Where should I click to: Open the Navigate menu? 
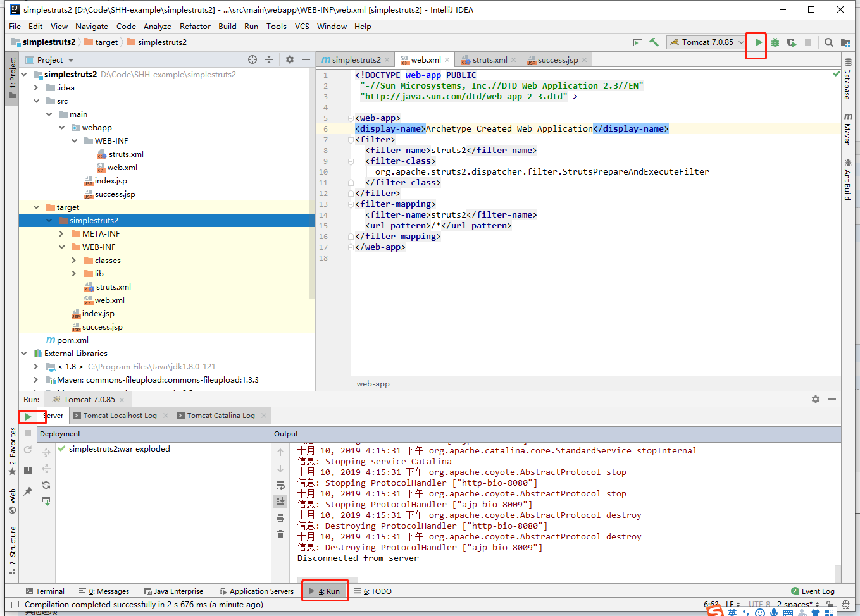tap(92, 27)
